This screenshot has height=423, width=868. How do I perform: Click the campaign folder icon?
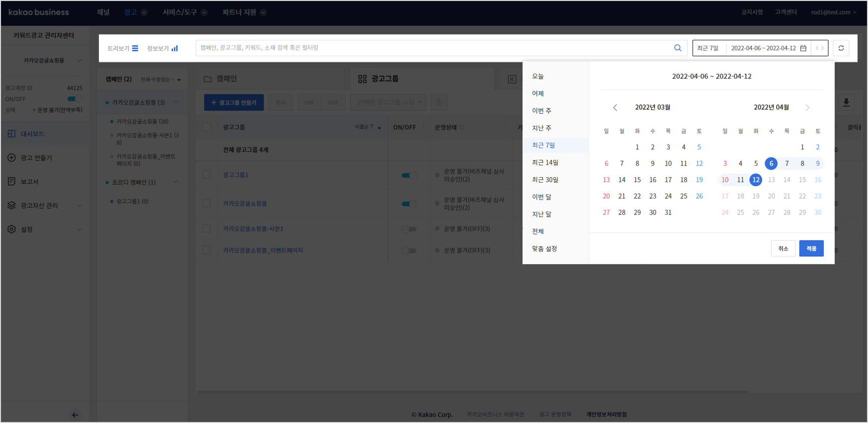click(208, 79)
